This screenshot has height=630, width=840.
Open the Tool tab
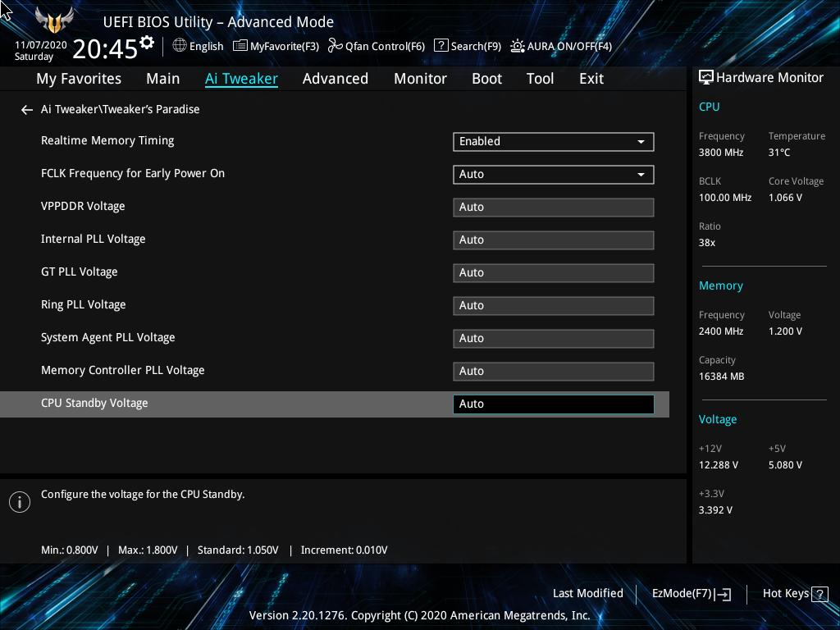click(540, 79)
